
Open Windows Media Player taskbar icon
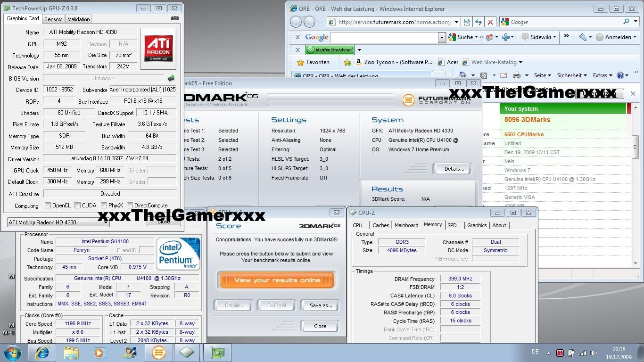(99, 353)
